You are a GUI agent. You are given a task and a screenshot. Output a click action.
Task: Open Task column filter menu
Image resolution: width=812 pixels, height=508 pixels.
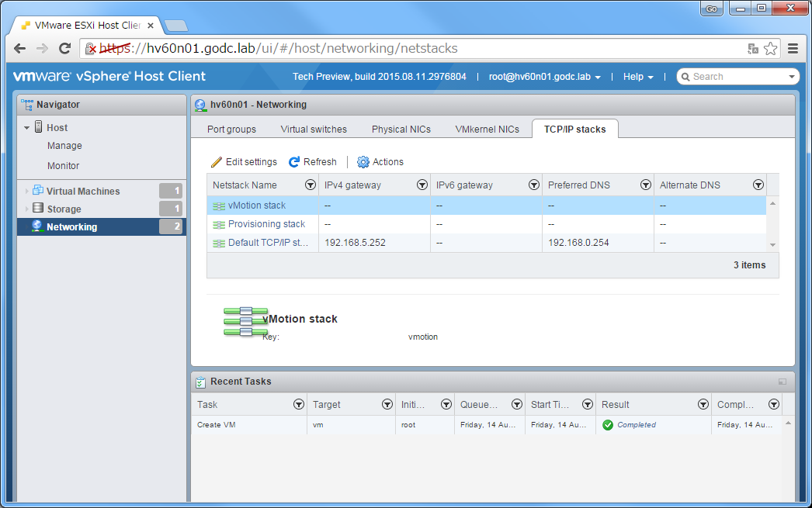(299, 405)
